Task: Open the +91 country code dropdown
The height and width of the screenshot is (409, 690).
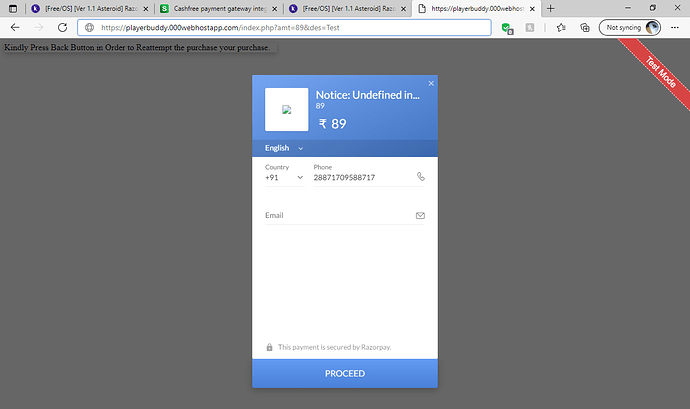Action: 284,177
